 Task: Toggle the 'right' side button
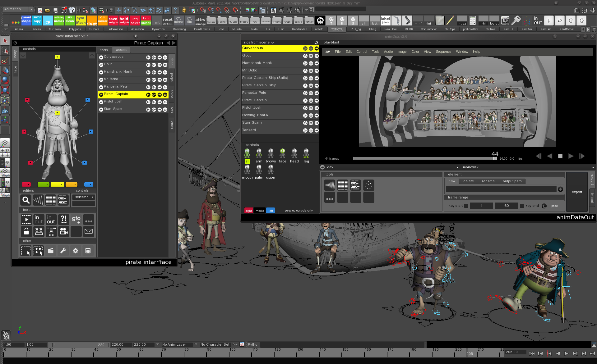[x=249, y=211]
